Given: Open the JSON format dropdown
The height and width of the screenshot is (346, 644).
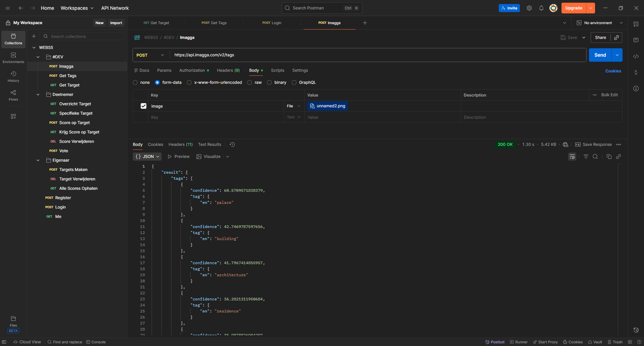Looking at the screenshot, I should pos(147,157).
